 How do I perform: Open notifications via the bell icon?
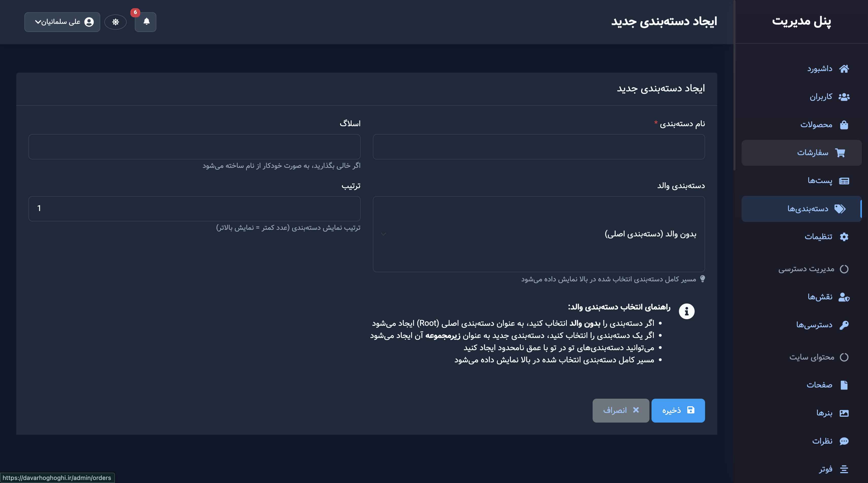click(146, 23)
